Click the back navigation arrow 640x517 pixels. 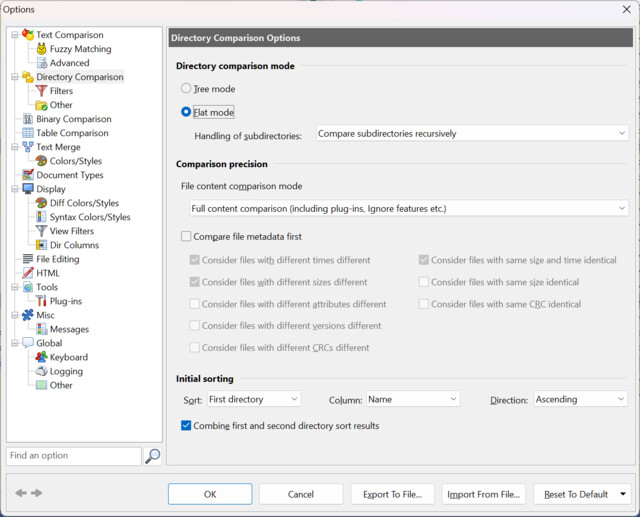(x=21, y=493)
